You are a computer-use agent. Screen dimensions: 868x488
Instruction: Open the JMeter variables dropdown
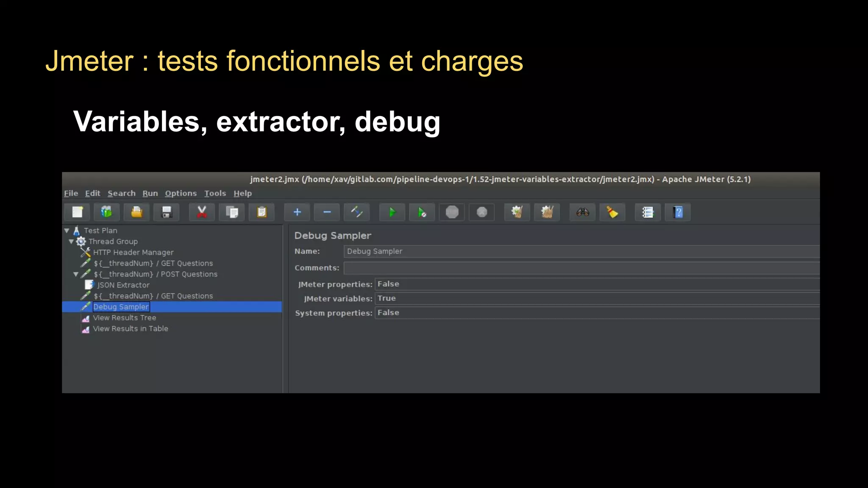point(597,299)
